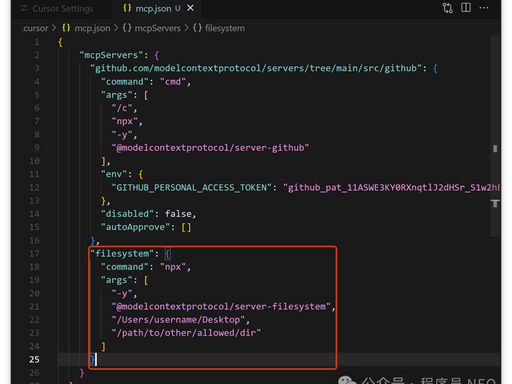Click the "/c" argument string

click(122, 108)
